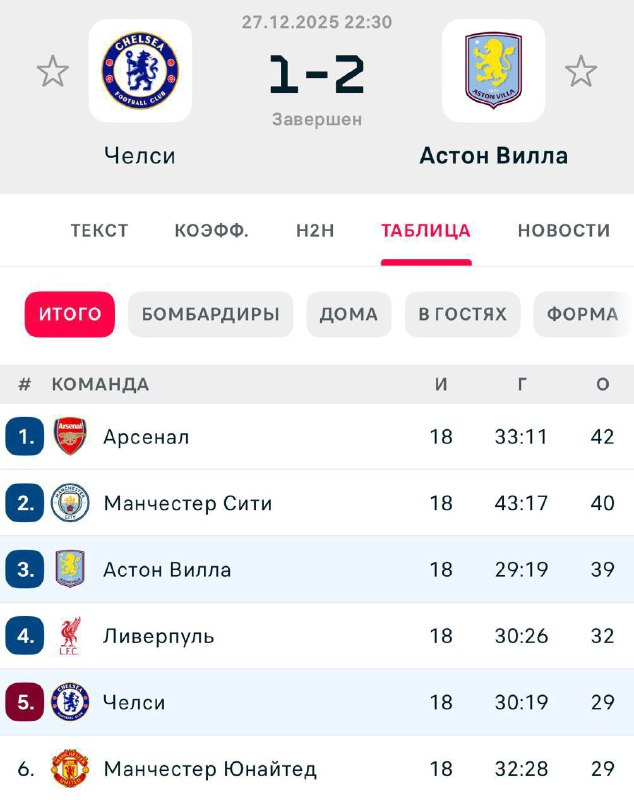Switch to the КОЭФФ. tab

tap(211, 230)
